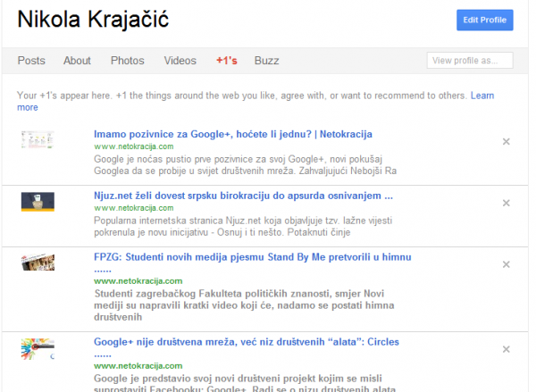This screenshot has width=536, height=392.
Task: Click the Nikola Krajačić profile name
Action: [93, 19]
